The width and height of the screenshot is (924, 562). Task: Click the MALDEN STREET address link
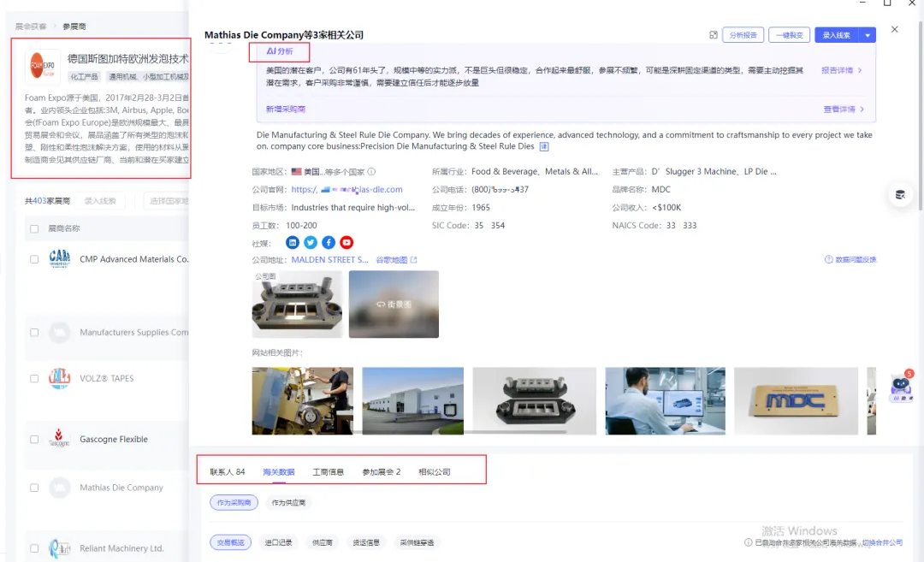[x=330, y=260]
